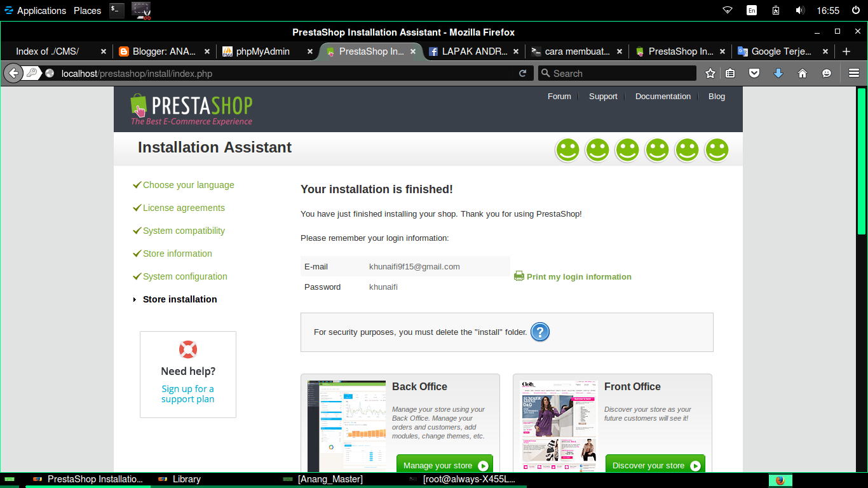Viewport: 868px width, 488px height.
Task: Bookmark this page with the star icon
Action: (710, 73)
